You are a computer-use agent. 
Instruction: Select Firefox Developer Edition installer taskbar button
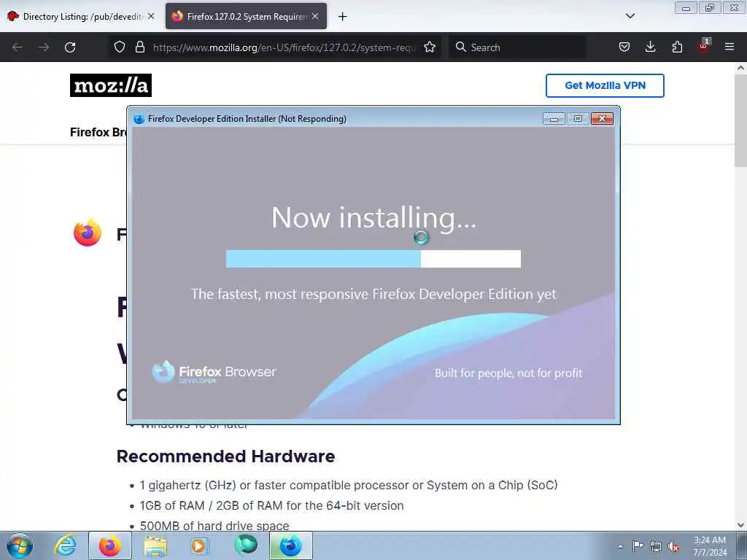click(291, 545)
